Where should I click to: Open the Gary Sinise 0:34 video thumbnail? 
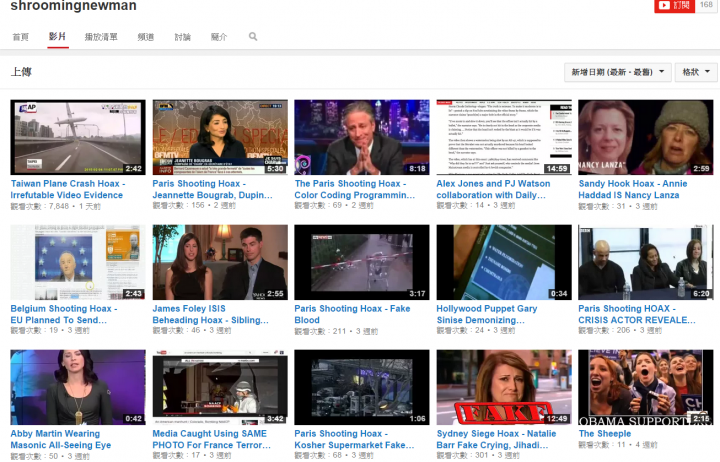(504, 262)
